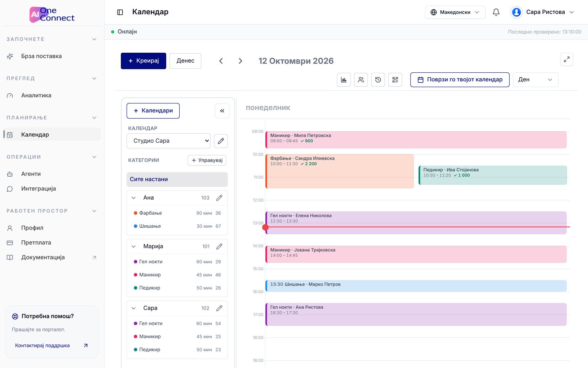Collapse the calendars side panel

click(222, 111)
